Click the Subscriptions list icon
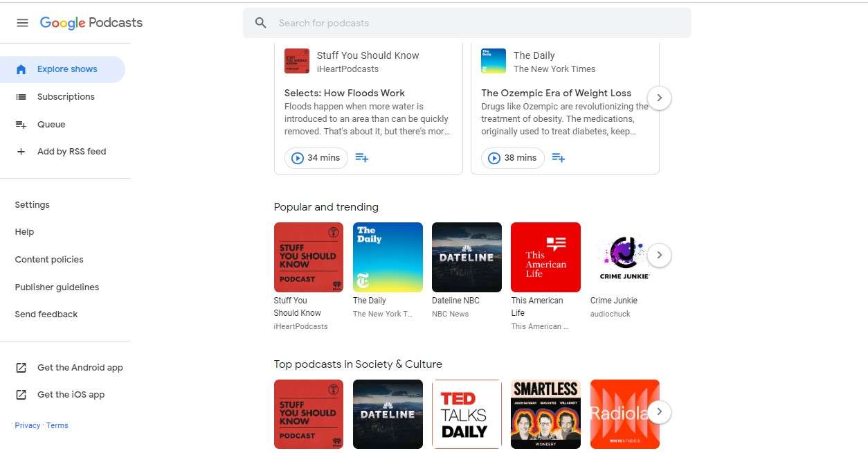This screenshot has width=868, height=453. point(21,97)
